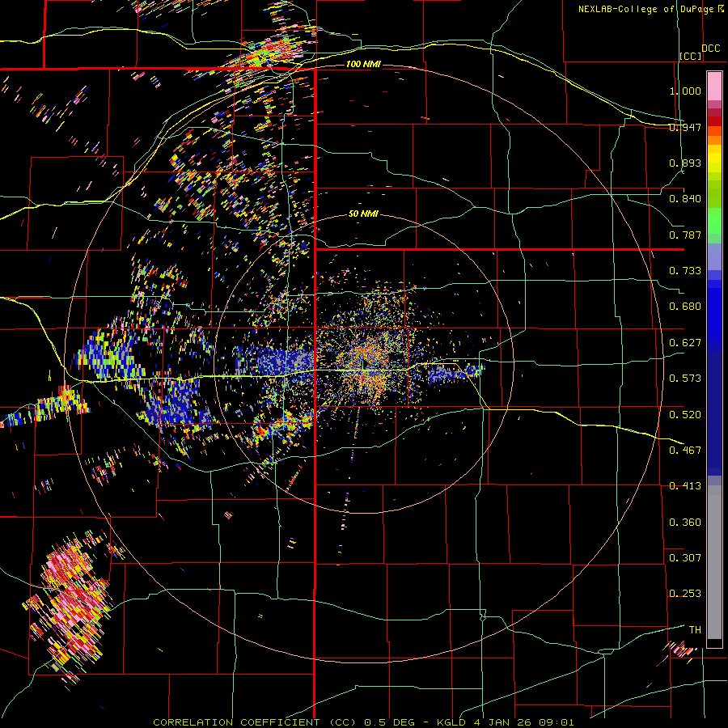Click the KGLD radar site at the center of the rings
728x728 pixels.
(364, 365)
